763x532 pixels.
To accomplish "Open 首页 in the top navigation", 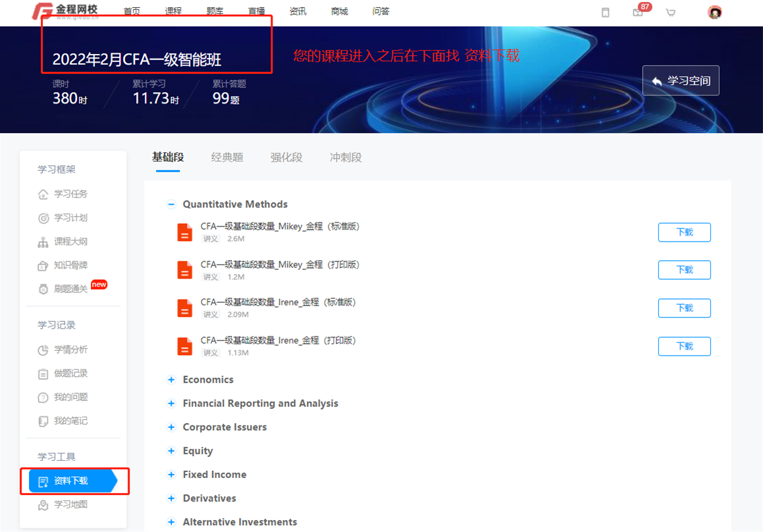I will pos(132,11).
